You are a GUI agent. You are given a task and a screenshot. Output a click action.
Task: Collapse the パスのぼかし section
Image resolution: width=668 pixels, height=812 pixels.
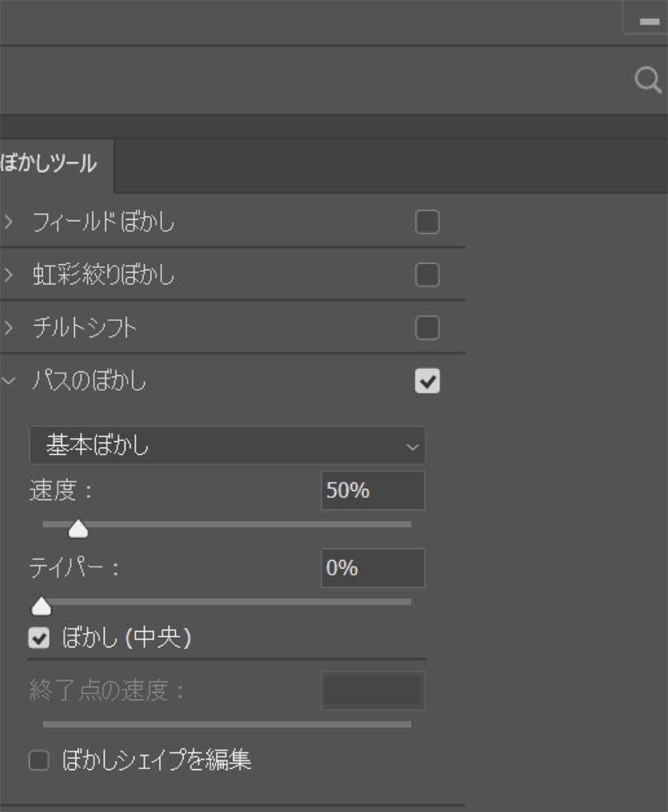coord(9,382)
